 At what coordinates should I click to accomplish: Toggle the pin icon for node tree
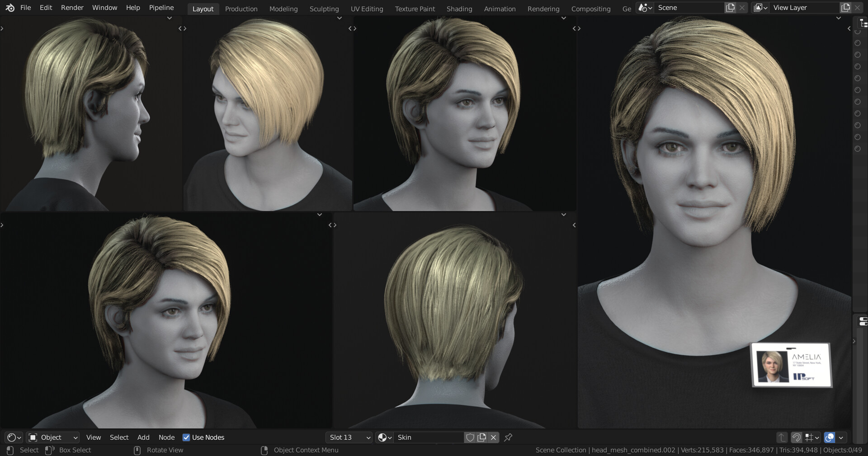pos(508,437)
